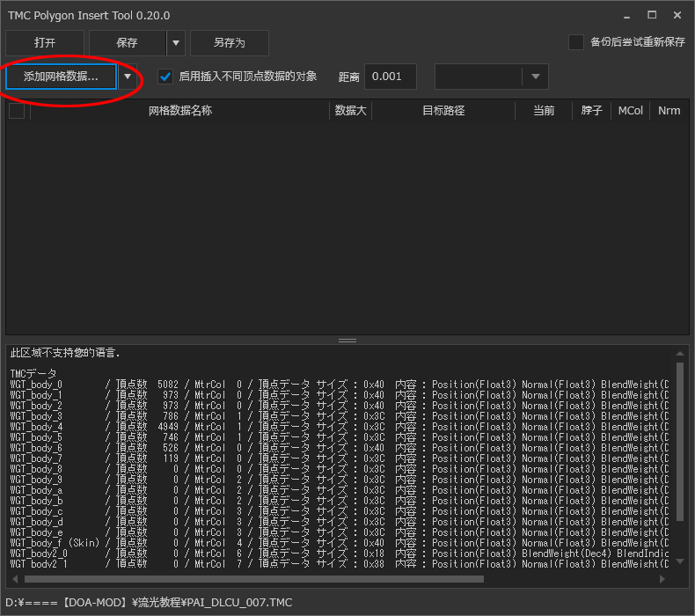This screenshot has height=616, width=695.
Task: Open the dropdown arrow beside 添加网格数据
Action: (x=128, y=77)
